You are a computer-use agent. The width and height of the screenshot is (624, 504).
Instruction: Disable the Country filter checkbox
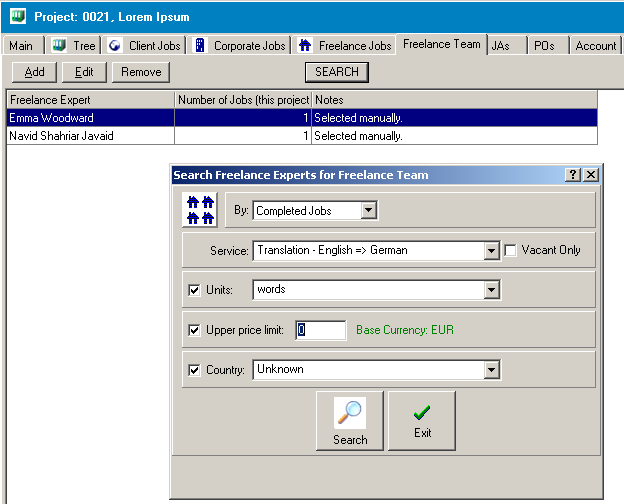[194, 370]
